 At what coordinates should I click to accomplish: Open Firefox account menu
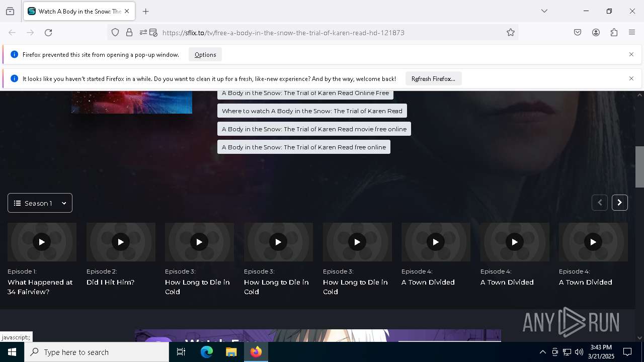point(596,33)
